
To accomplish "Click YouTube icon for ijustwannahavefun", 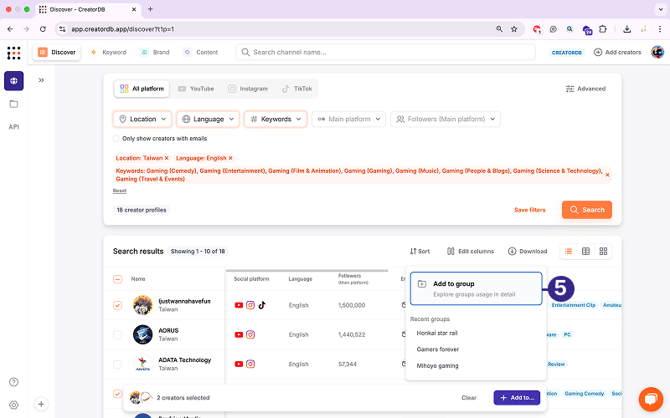I will (239, 305).
